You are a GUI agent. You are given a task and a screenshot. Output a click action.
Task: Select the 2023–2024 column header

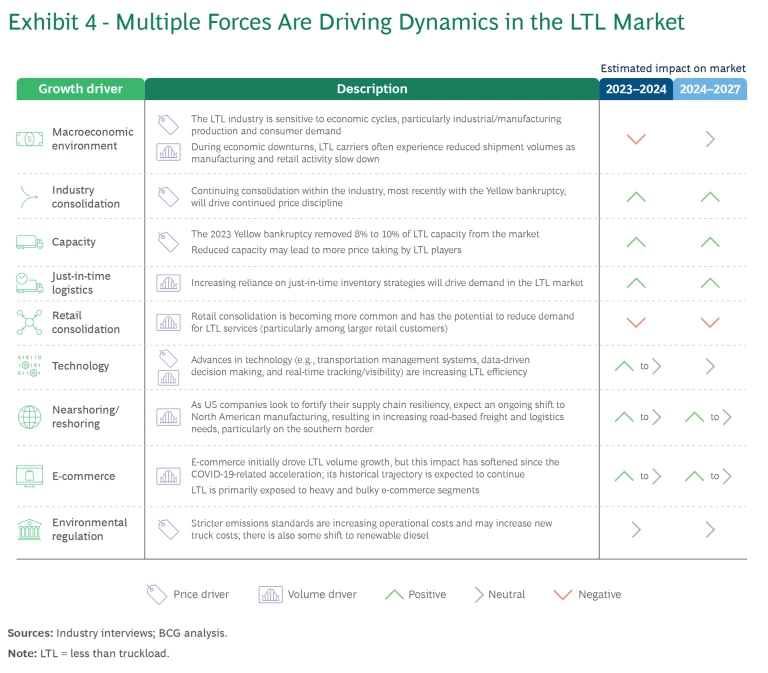pyautogui.click(x=636, y=89)
